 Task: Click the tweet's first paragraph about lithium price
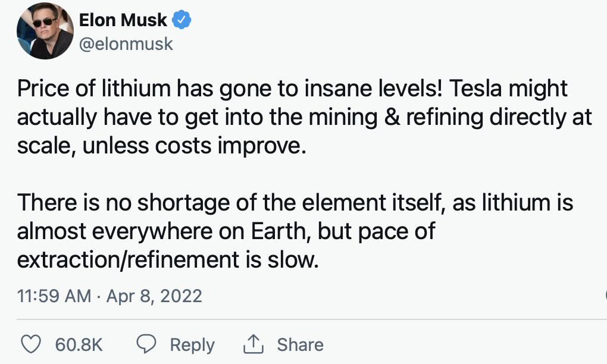coord(304,117)
